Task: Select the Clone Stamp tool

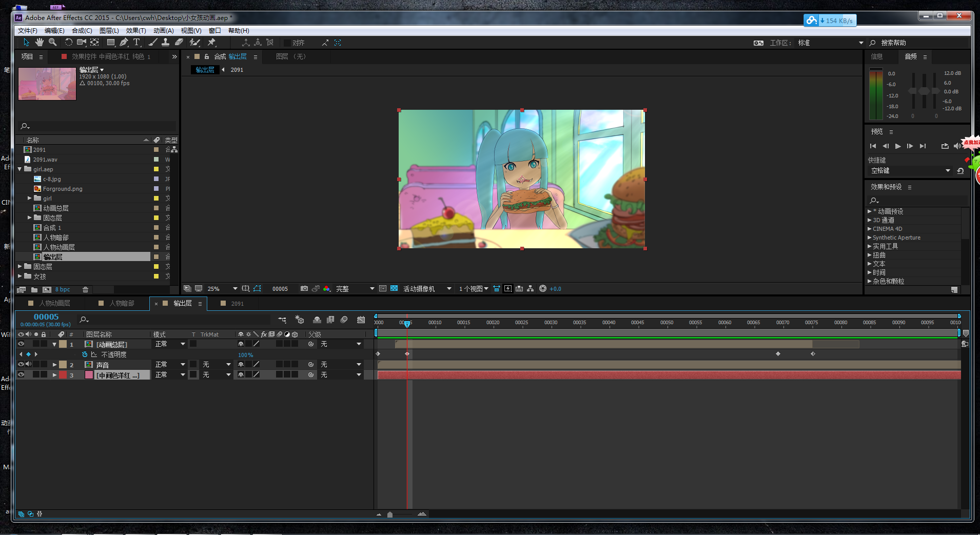Action: click(x=165, y=43)
